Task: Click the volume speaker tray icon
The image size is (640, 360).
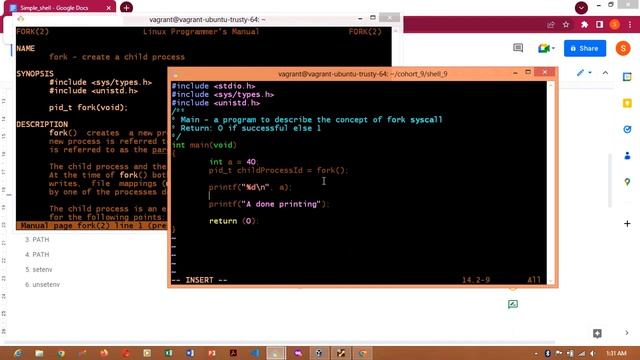Action: tap(593, 353)
